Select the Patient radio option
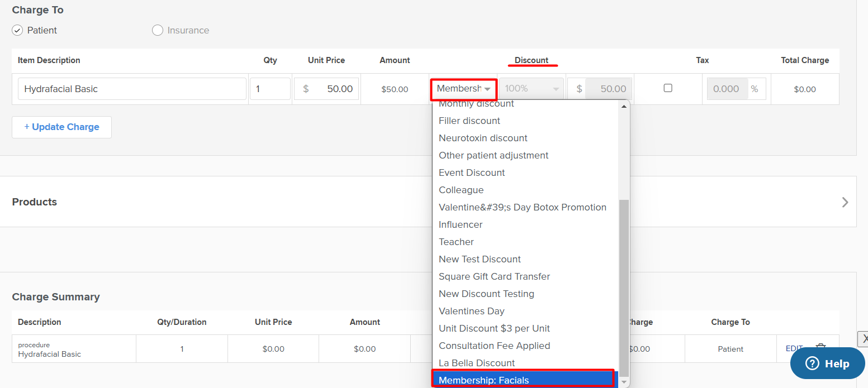Viewport: 868px width, 388px height. coord(17,30)
